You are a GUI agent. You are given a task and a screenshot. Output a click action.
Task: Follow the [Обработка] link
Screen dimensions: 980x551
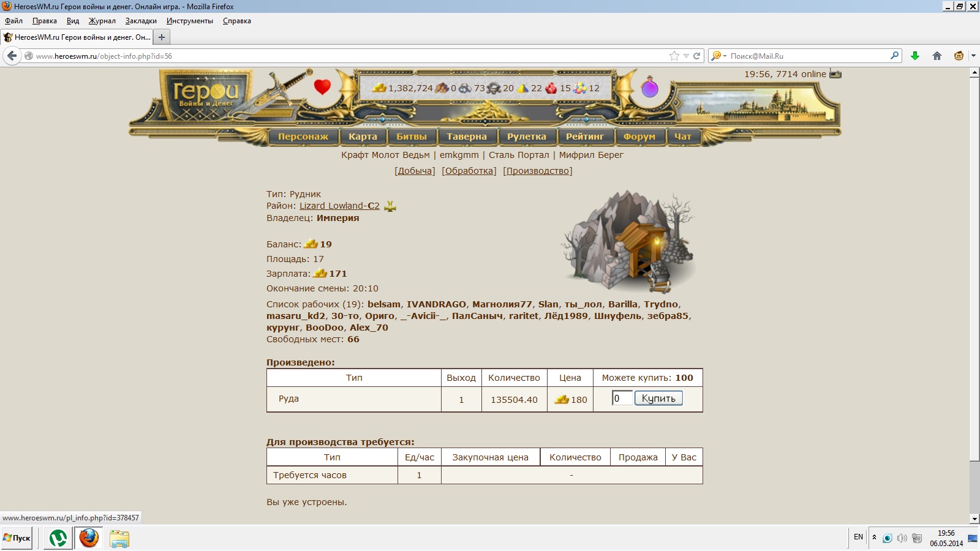pos(469,171)
